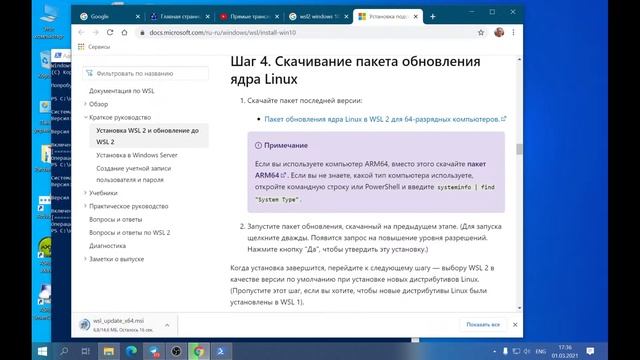The height and width of the screenshot is (360, 640).
Task: Switch to the wsl2 windows search tab
Action: coord(316,17)
